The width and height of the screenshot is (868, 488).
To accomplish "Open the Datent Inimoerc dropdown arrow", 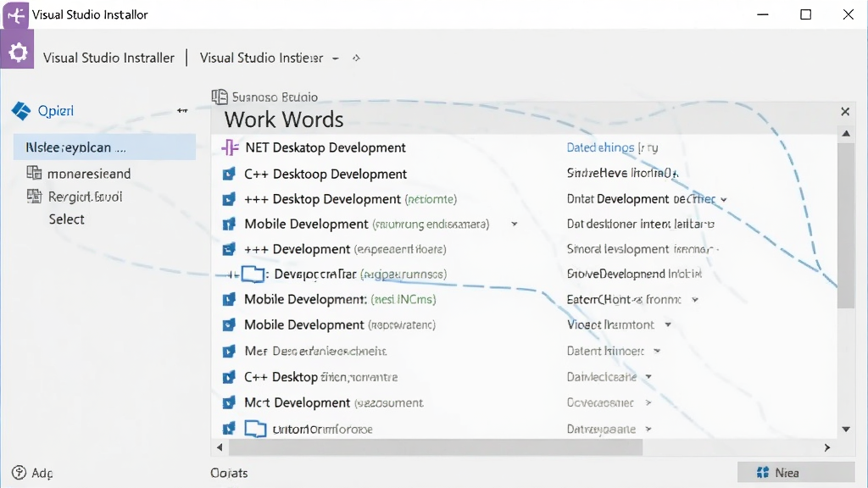I will [x=657, y=351].
